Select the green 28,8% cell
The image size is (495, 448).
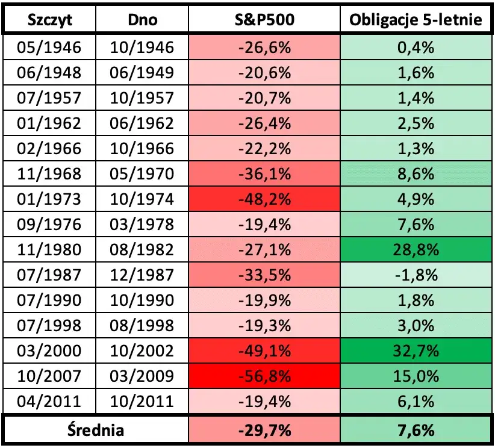point(416,250)
